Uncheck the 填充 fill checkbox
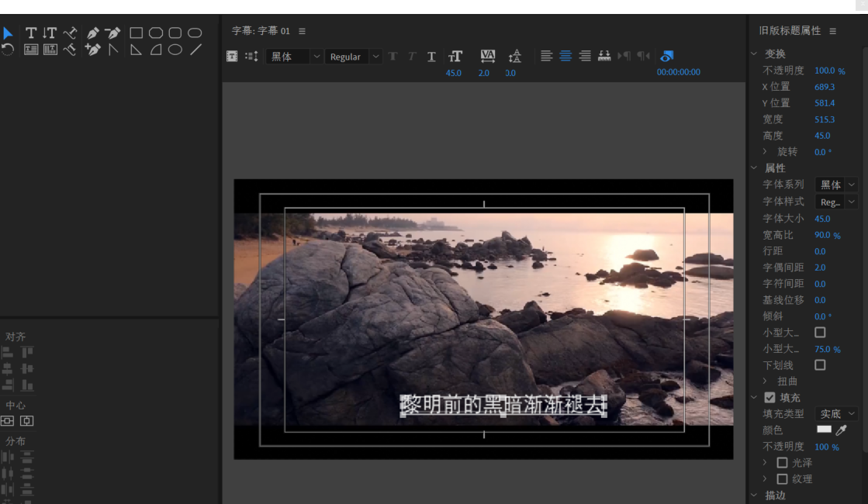Viewport: 868px width, 504px height. pyautogui.click(x=769, y=397)
